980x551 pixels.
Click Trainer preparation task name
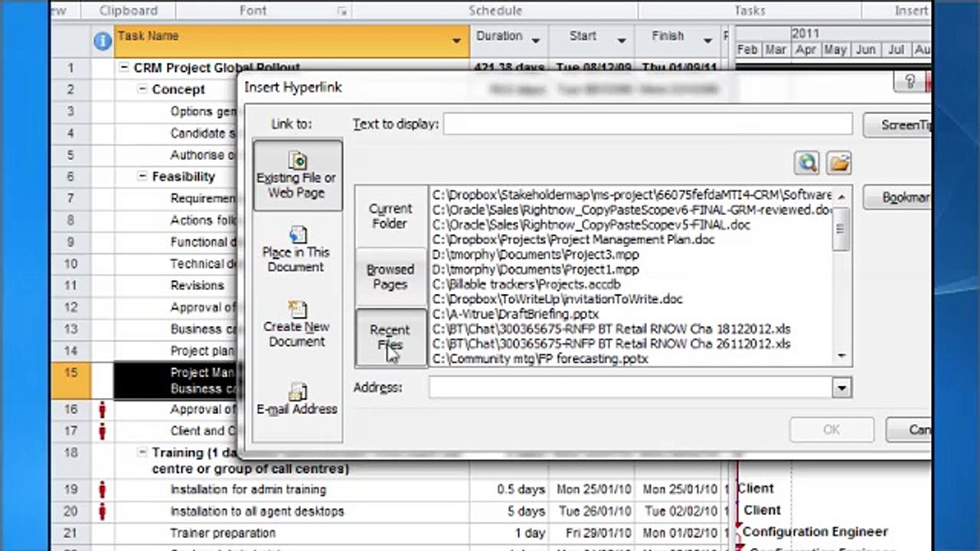223,533
